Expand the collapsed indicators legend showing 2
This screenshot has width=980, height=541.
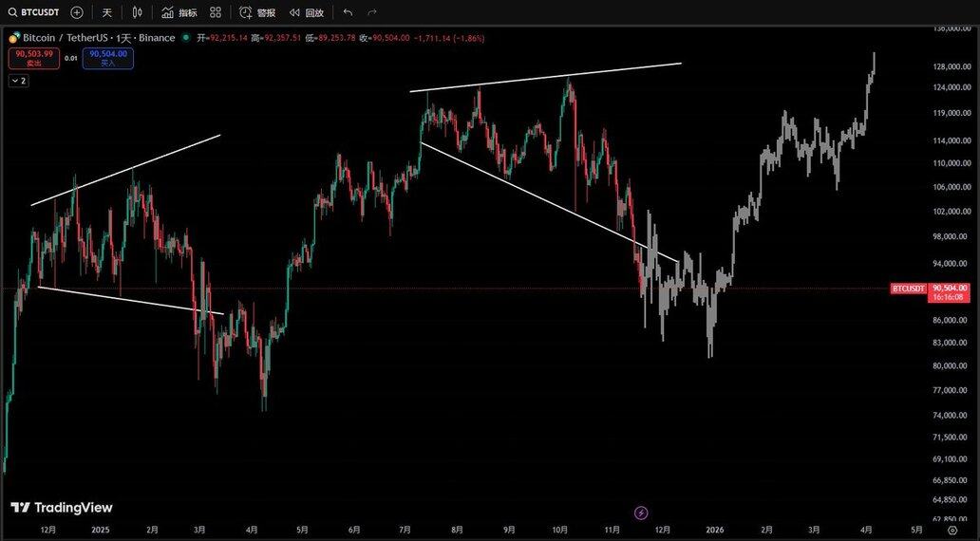point(18,81)
